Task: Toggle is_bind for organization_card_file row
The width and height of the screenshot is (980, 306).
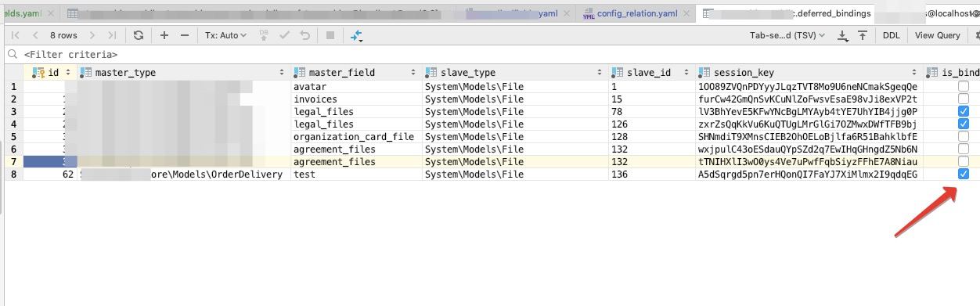Action: click(964, 136)
